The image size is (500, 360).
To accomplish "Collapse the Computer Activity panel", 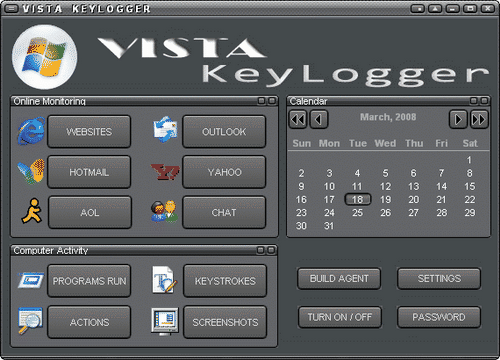I will (261, 250).
